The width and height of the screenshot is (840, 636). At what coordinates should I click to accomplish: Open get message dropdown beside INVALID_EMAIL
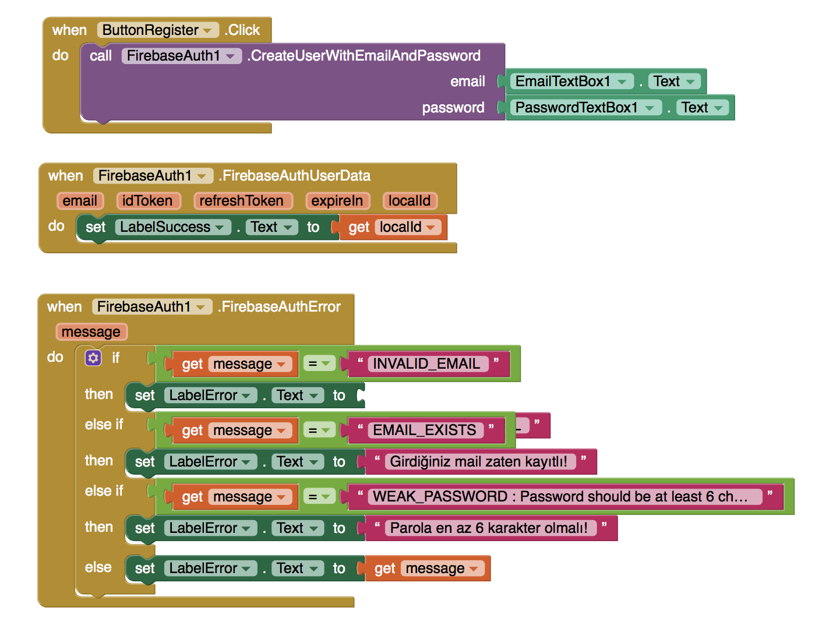pyautogui.click(x=250, y=364)
